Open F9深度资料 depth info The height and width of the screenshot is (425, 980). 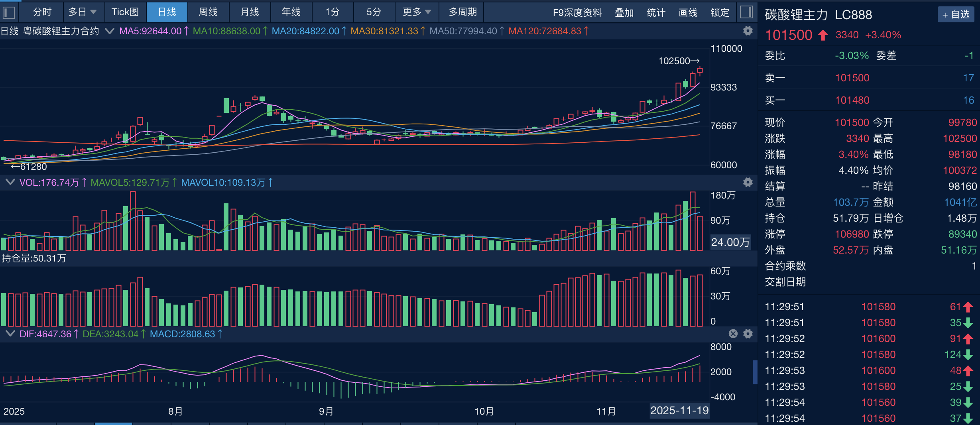click(x=578, y=12)
